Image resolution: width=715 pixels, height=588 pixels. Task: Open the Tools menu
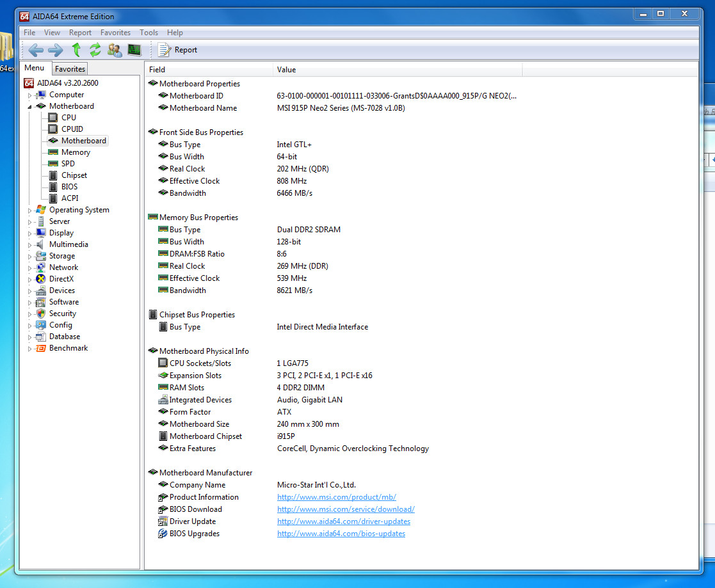coord(149,33)
